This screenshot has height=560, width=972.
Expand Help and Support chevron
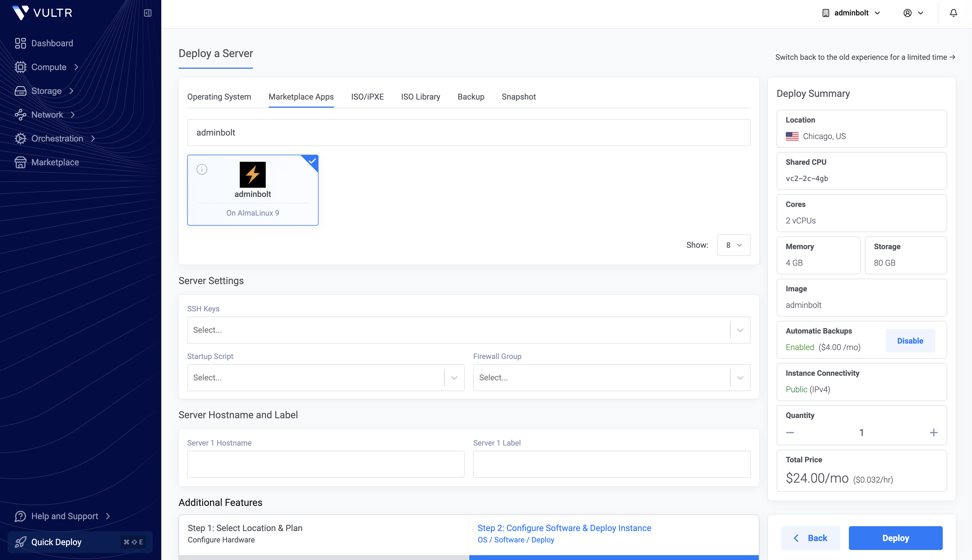(108, 516)
